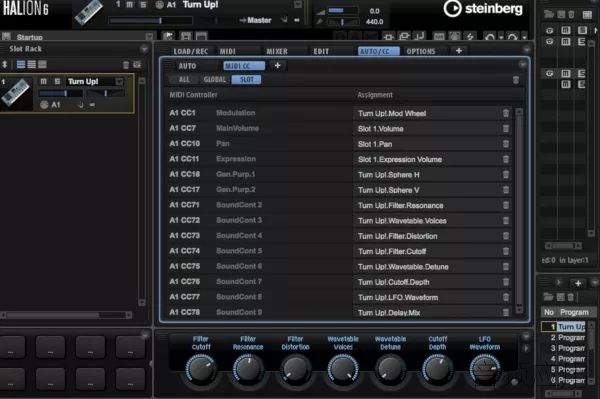
Task: Filter assignments by SLOT
Action: click(x=246, y=80)
